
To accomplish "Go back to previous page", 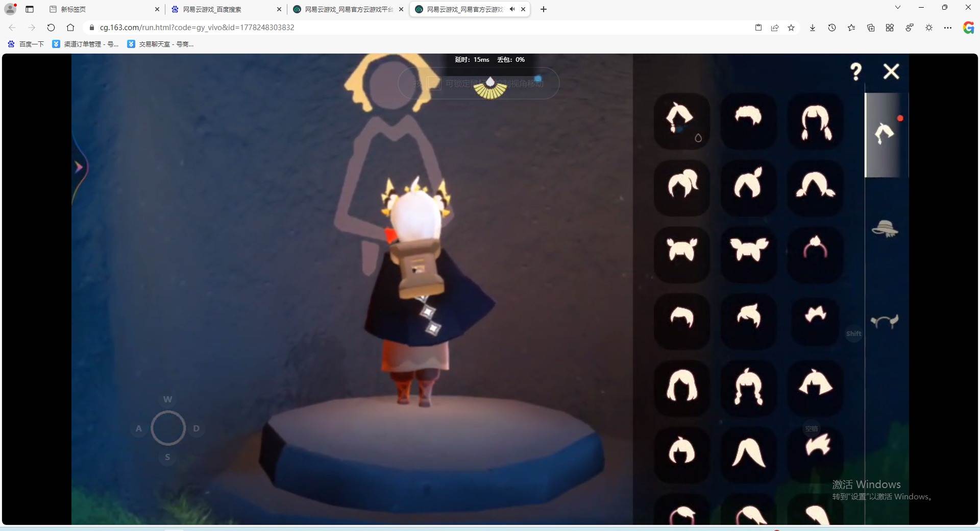I will [12, 28].
